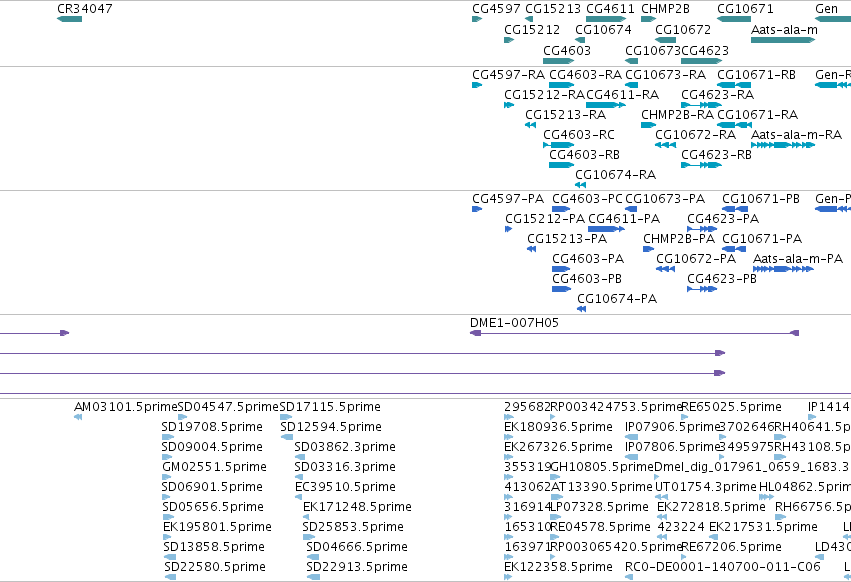The height and width of the screenshot is (582, 851).
Task: Select transcript CG4603-RC
Action: click(x=558, y=145)
